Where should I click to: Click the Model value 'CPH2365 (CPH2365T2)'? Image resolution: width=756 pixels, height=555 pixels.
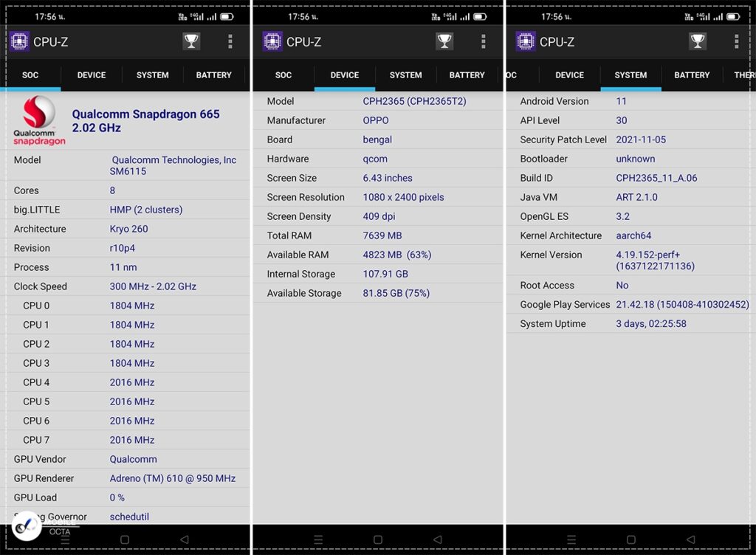point(415,101)
